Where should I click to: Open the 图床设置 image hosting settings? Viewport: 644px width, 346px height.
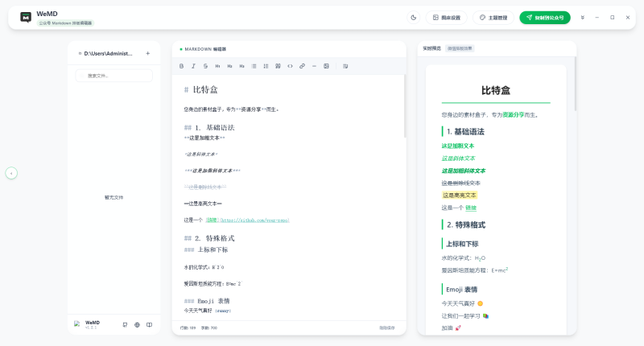coord(447,18)
